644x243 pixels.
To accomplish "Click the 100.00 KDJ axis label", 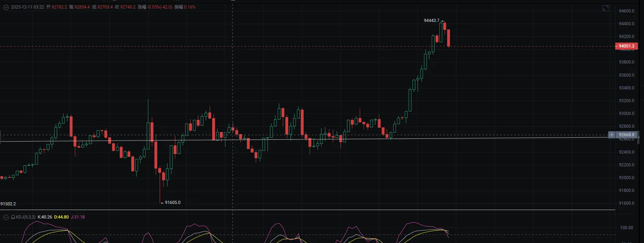I will point(627,228).
